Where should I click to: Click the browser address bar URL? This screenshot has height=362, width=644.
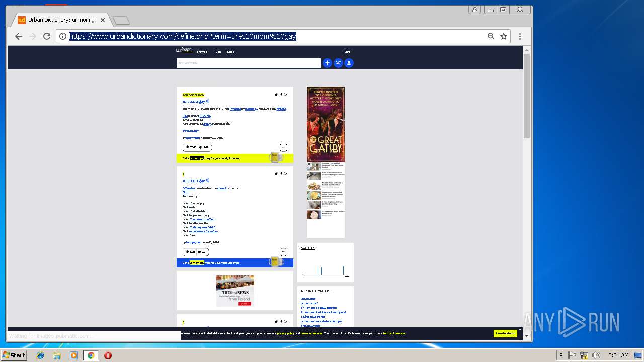tap(183, 36)
